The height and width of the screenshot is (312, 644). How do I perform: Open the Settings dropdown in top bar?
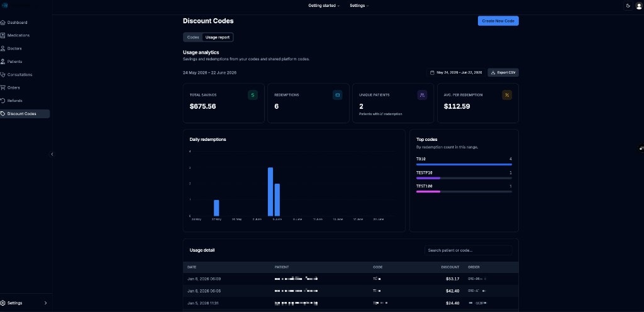[359, 6]
